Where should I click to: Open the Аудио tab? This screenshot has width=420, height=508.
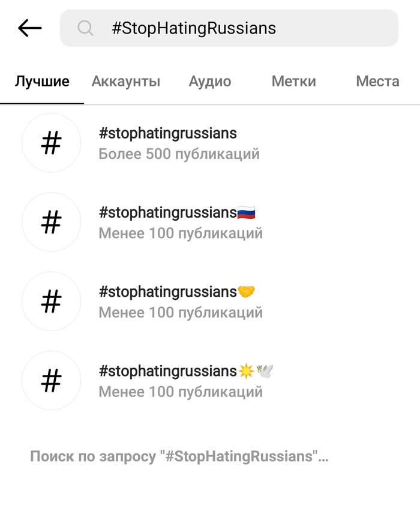[x=209, y=81]
